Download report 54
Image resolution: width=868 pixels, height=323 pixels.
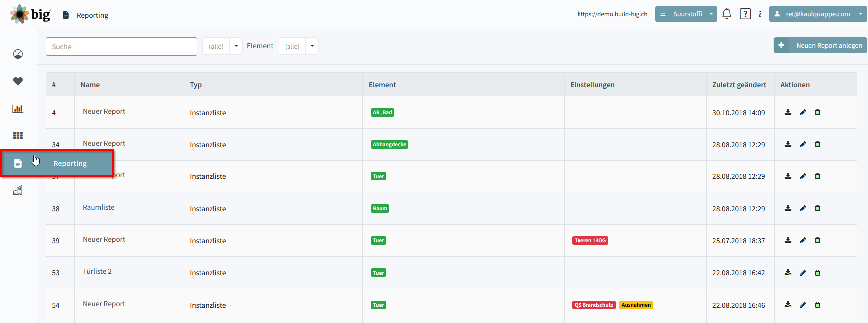[788, 305]
